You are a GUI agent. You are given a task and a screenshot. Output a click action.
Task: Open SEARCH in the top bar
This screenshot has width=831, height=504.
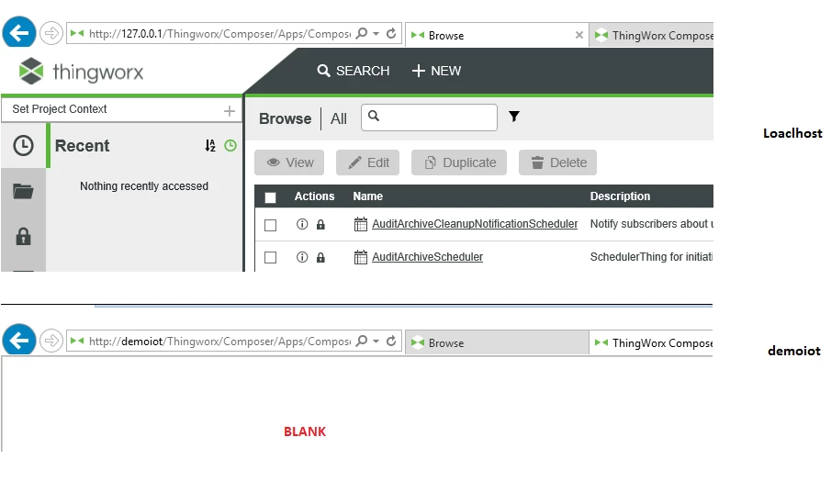coord(353,71)
